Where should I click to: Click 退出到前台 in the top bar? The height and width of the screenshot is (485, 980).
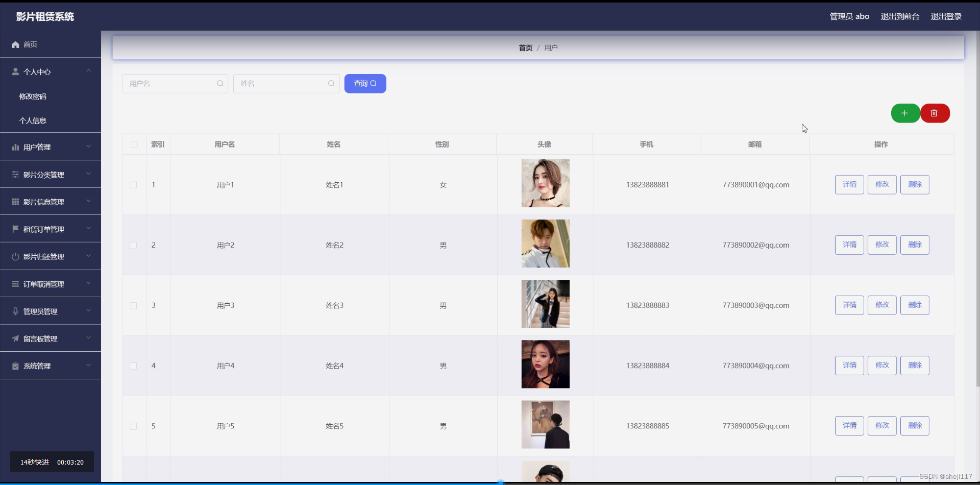pyautogui.click(x=899, y=16)
